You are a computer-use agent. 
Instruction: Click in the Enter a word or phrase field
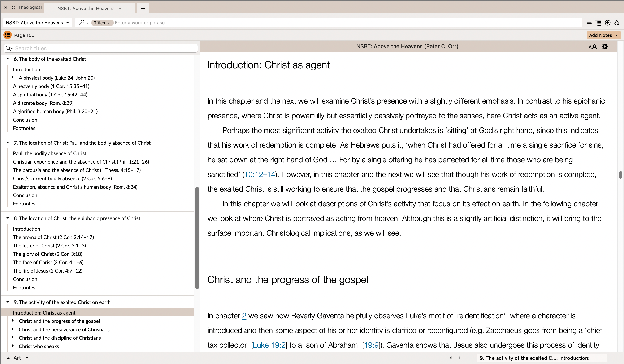click(347, 23)
